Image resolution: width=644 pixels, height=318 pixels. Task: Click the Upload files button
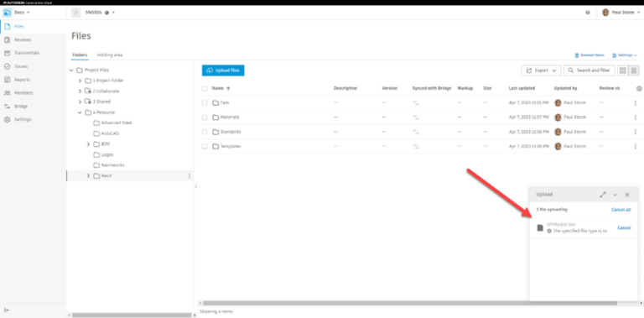pyautogui.click(x=223, y=70)
